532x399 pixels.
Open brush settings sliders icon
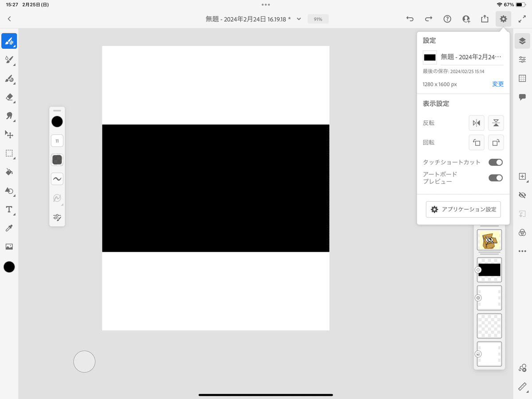point(57,217)
